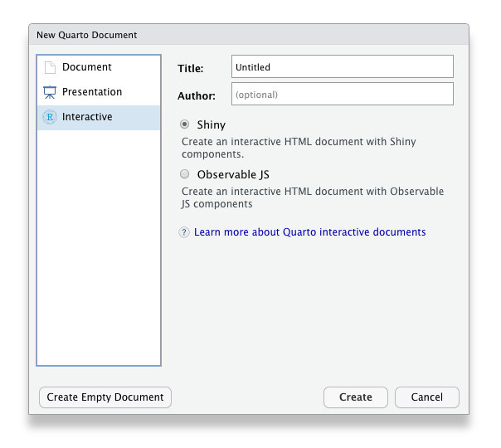Screen dimensions: 501x448
Task: Click the Interactive R logo icon
Action: point(50,117)
